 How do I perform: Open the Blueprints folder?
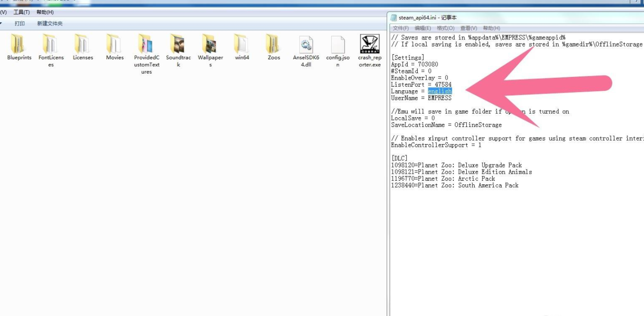(x=19, y=48)
